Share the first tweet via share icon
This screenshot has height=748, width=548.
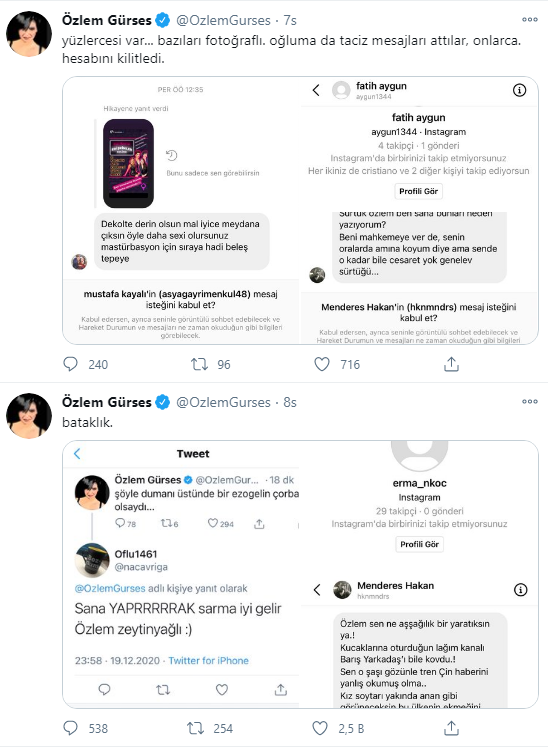tap(451, 364)
